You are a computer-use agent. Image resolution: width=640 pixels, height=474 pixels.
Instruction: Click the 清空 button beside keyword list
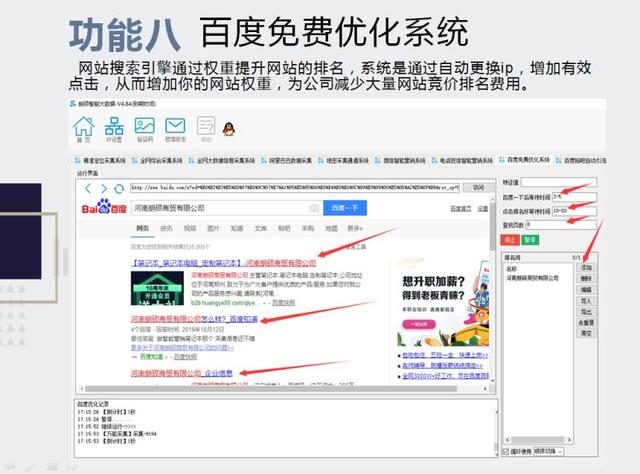coord(586,333)
